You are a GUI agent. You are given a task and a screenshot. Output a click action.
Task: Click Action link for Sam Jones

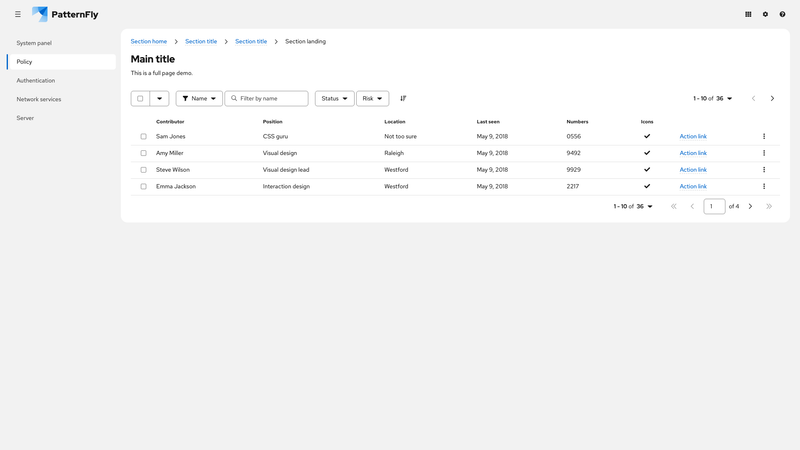(x=693, y=136)
